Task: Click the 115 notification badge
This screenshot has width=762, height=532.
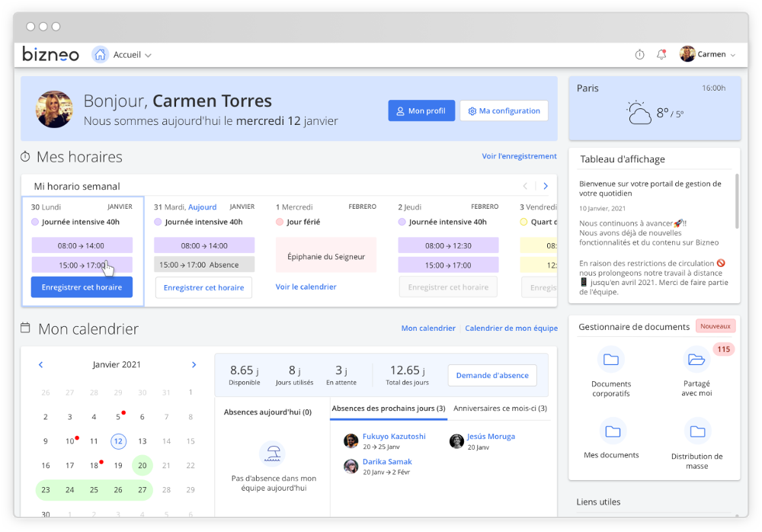Action: 724,349
